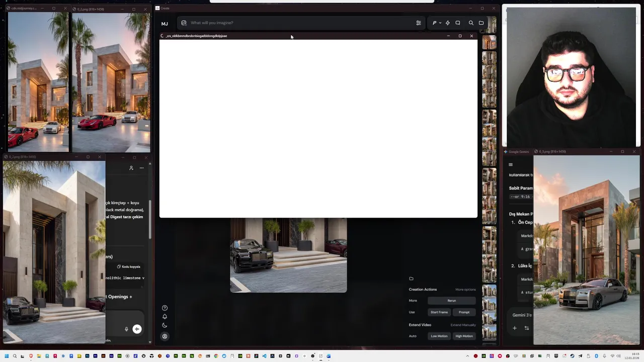Screen dimensions: 644x362
Task: Click the tools sliders icon in Gemini input
Action: [x=527, y=328]
